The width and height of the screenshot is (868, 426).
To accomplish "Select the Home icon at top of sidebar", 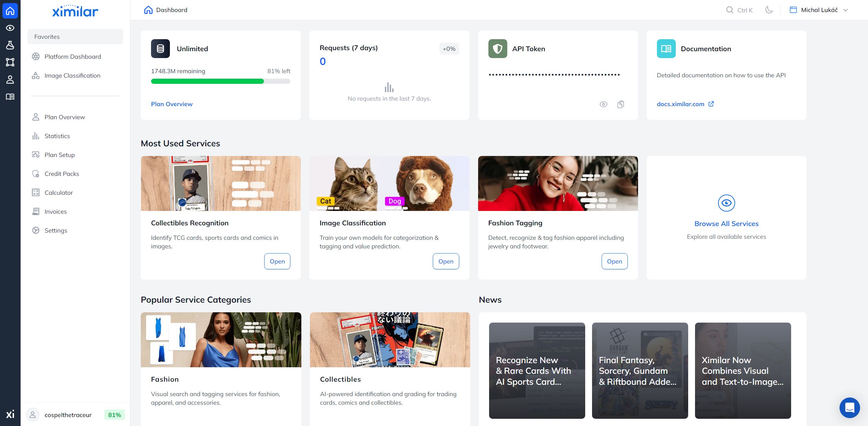I will 10,11.
